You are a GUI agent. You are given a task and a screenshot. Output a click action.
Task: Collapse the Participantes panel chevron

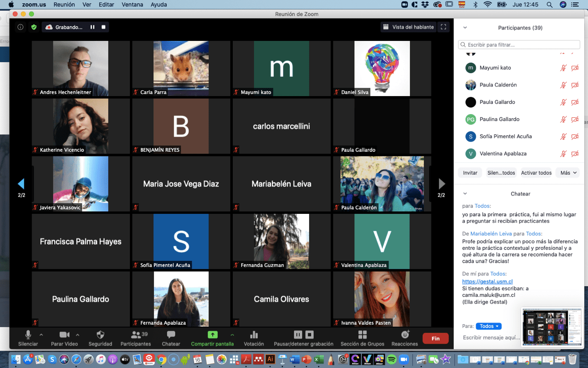pyautogui.click(x=465, y=28)
